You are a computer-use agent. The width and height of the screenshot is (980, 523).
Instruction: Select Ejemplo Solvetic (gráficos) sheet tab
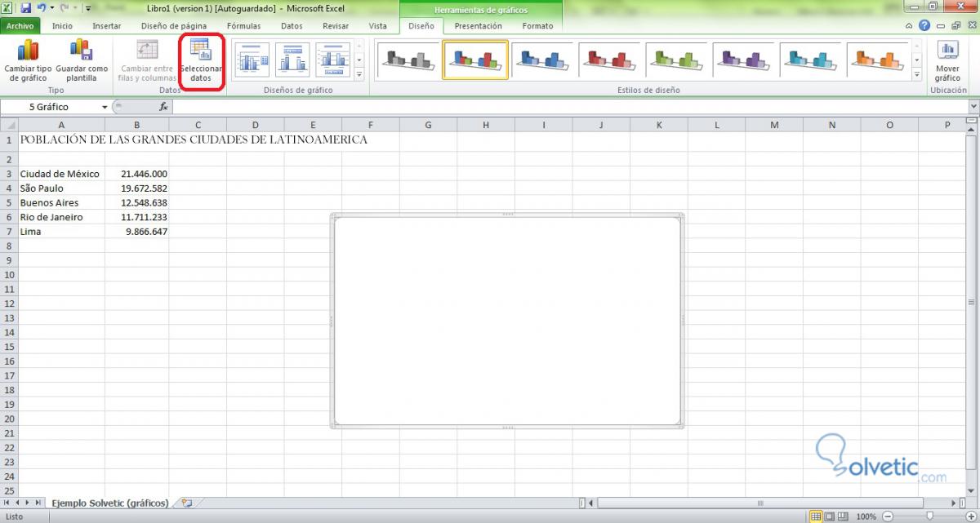[x=110, y=503]
